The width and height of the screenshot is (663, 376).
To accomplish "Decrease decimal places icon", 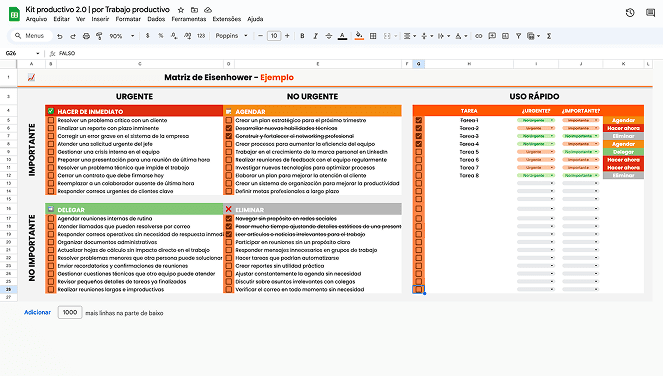I will (174, 36).
